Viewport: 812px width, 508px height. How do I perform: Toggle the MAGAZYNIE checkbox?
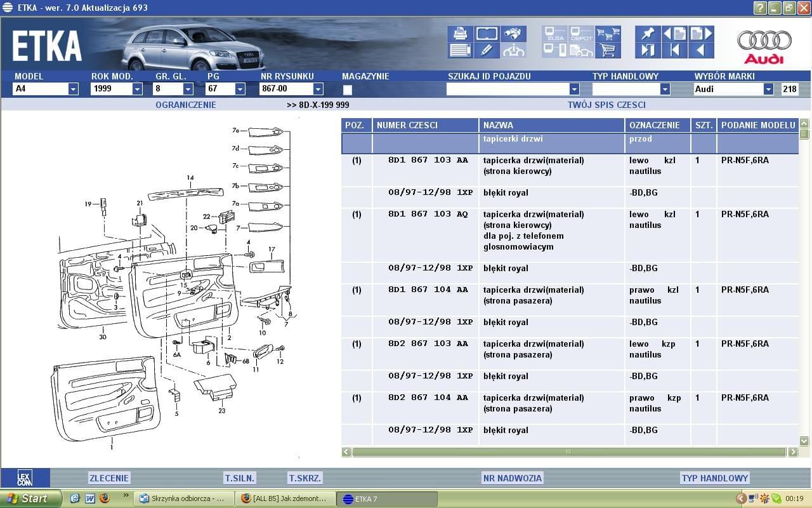coord(347,90)
